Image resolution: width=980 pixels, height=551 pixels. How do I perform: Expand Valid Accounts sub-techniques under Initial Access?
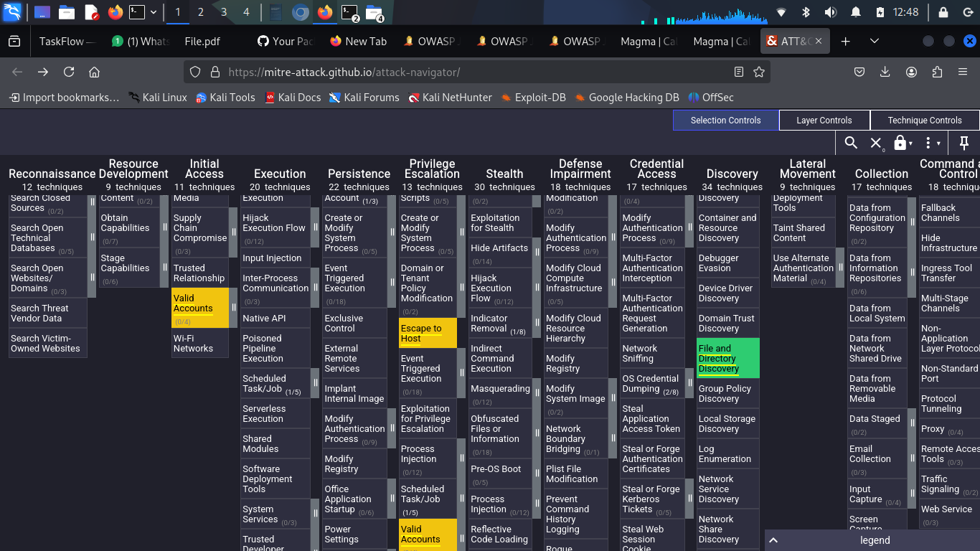(233, 308)
